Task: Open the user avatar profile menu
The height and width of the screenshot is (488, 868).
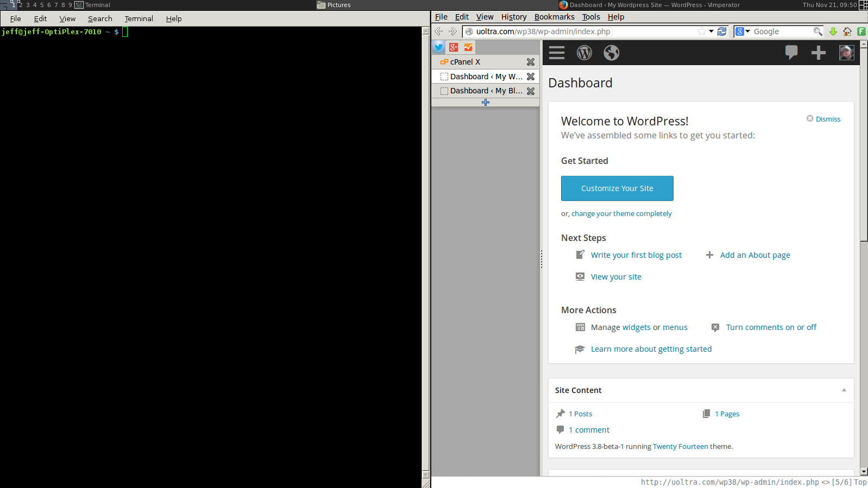Action: (x=847, y=53)
